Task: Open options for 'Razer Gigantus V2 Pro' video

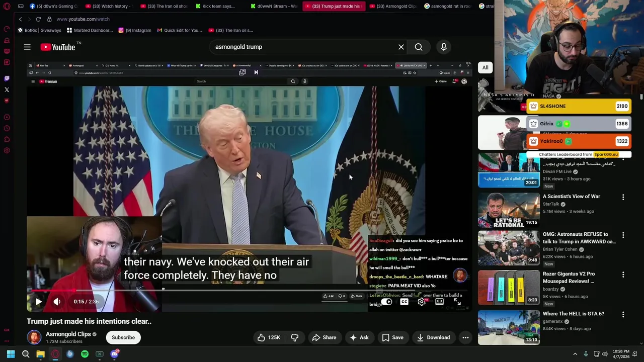Action: coord(623,275)
